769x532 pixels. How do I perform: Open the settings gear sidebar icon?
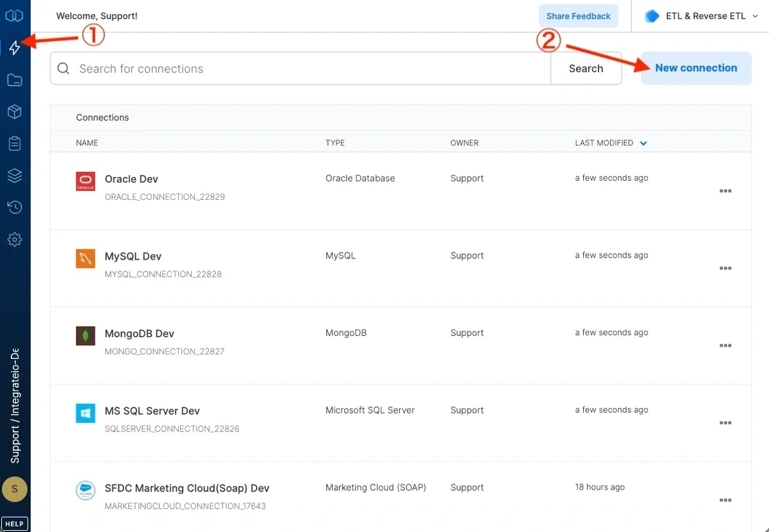[x=15, y=240]
